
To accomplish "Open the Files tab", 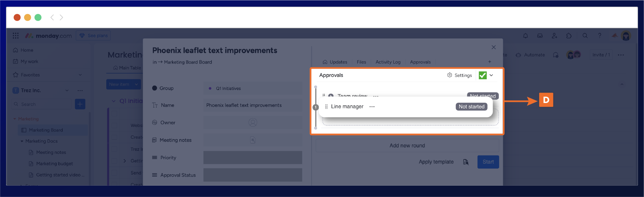I will click(361, 62).
